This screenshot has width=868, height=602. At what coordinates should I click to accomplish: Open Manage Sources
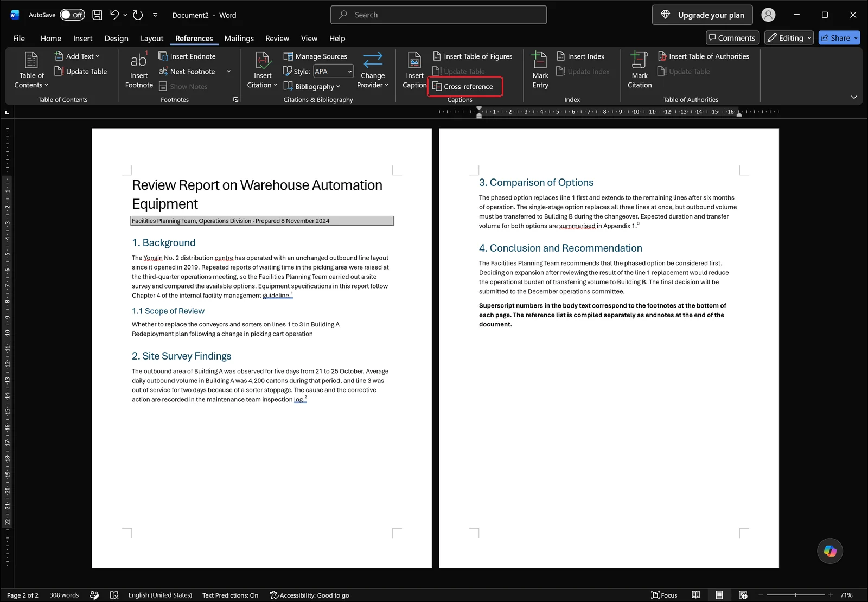pyautogui.click(x=315, y=56)
